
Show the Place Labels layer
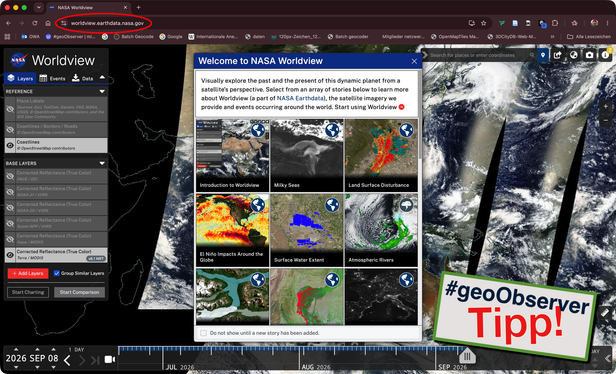click(x=10, y=109)
